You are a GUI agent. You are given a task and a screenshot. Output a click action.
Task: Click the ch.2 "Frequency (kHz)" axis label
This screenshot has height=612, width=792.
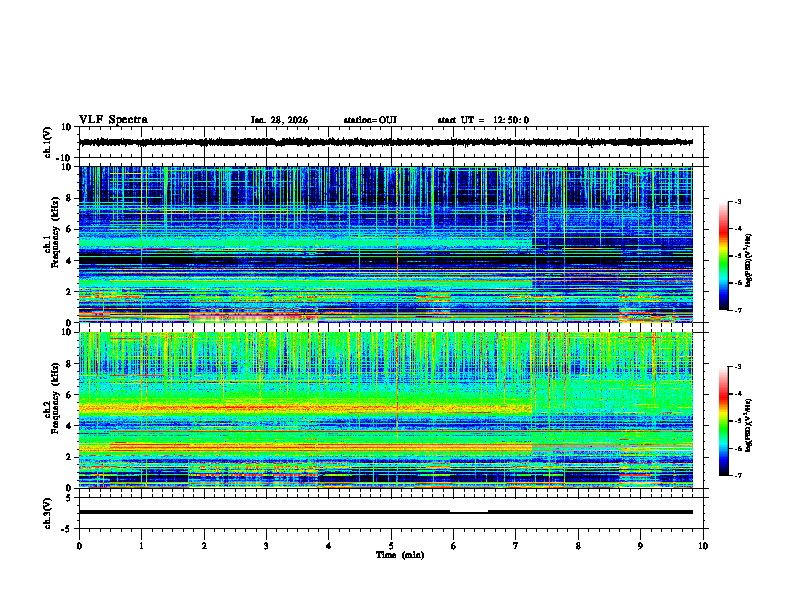pos(55,398)
